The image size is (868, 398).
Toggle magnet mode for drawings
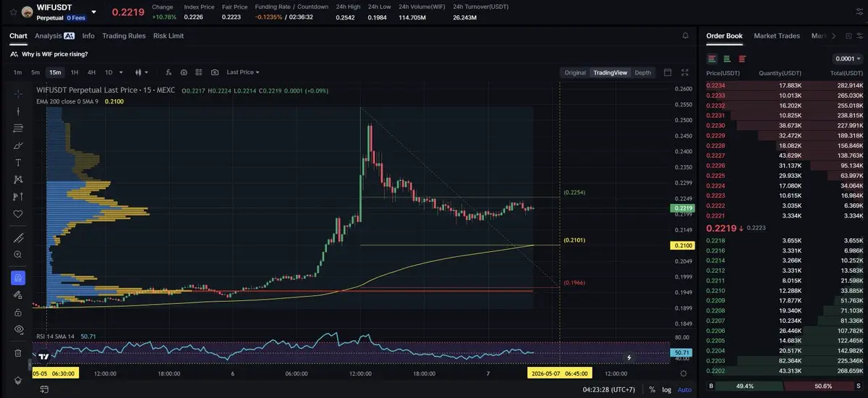[x=18, y=278]
